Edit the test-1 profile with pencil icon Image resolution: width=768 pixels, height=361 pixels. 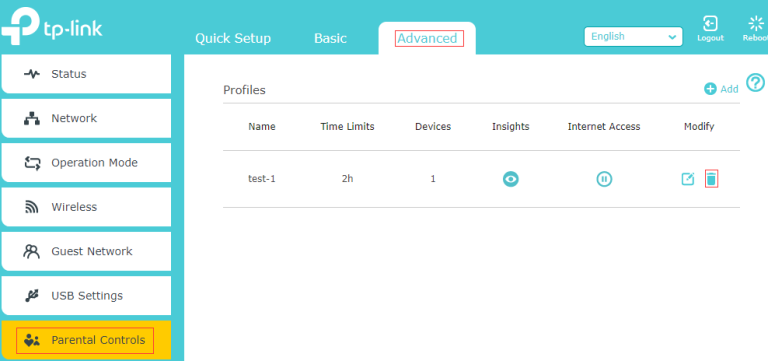tap(688, 179)
